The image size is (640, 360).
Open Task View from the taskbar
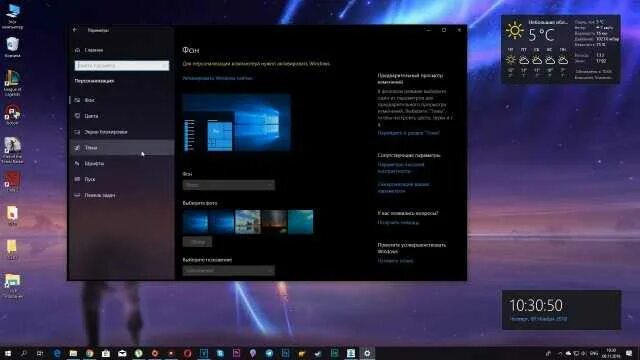40,353
